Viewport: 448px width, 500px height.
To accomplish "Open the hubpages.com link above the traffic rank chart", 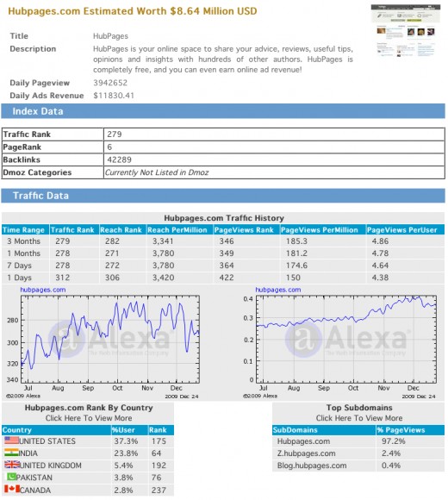I will coord(43,290).
